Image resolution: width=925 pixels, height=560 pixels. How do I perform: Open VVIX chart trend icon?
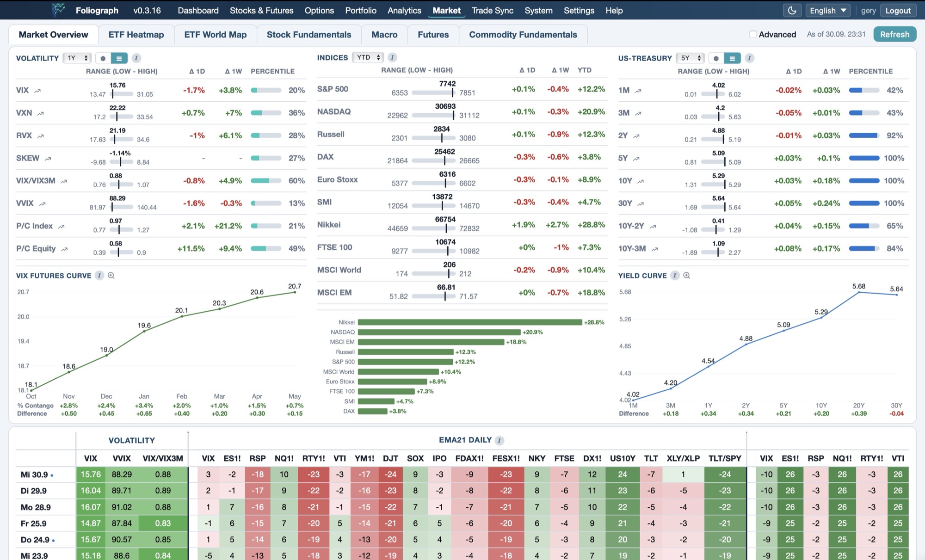(x=43, y=204)
